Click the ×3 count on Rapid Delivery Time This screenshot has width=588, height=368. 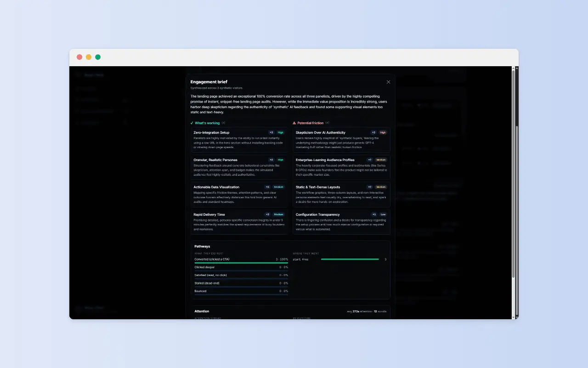[268, 214]
